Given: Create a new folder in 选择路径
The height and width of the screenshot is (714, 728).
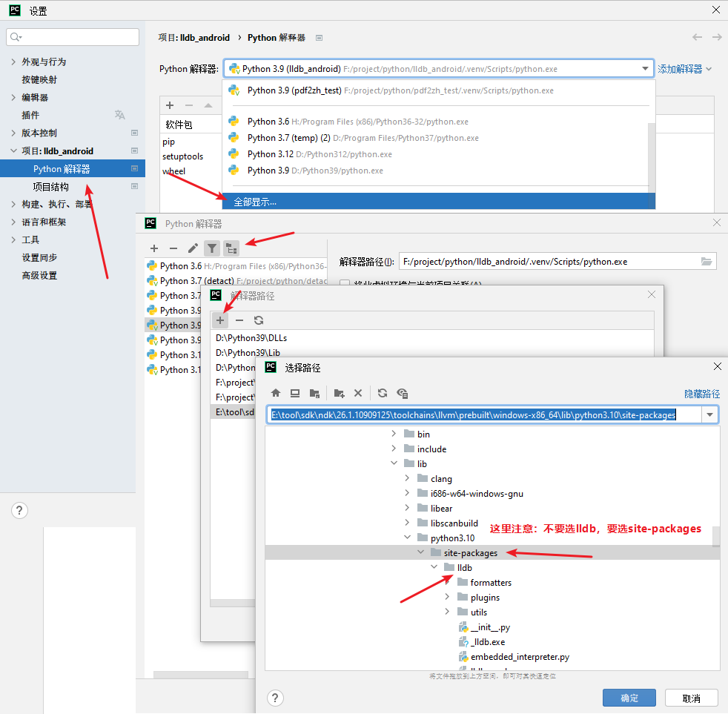Looking at the screenshot, I should tap(339, 393).
